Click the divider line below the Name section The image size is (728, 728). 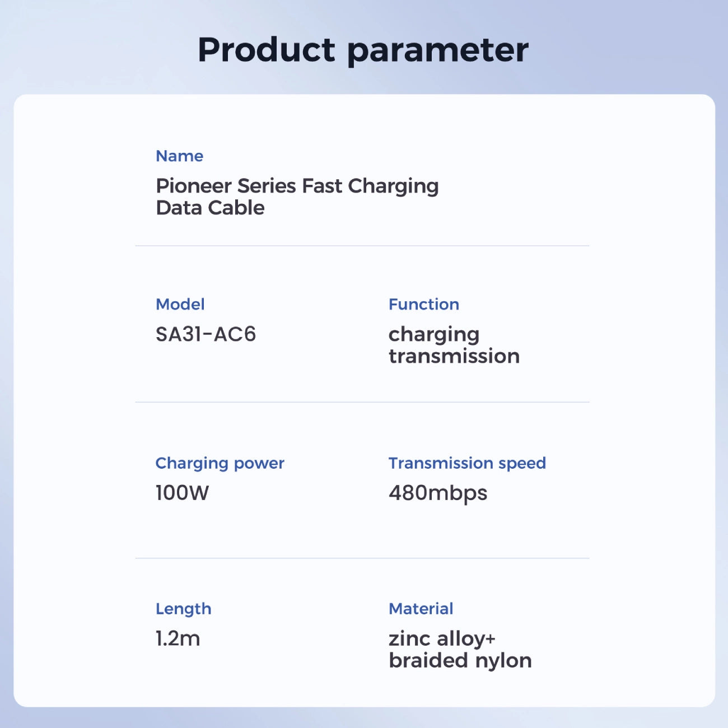coord(362,246)
